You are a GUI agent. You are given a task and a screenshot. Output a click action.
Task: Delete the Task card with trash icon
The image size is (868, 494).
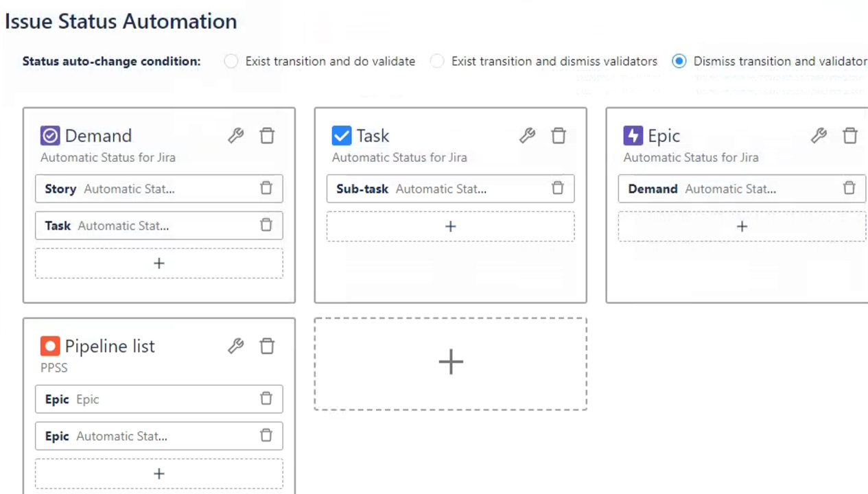(559, 136)
